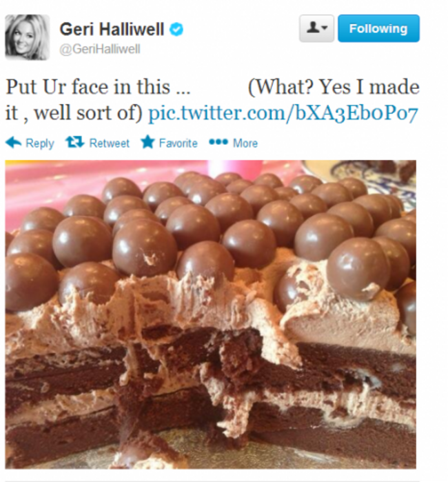Open the user actions dropdown button

click(316, 28)
